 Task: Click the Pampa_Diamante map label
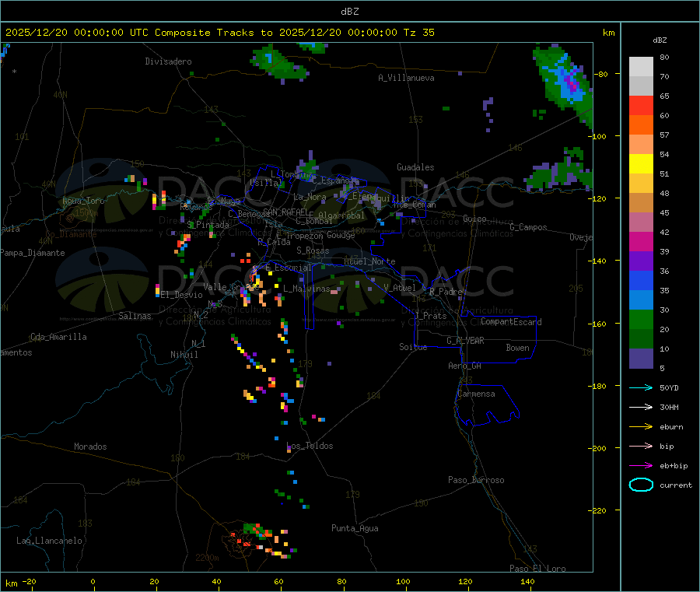(x=33, y=253)
